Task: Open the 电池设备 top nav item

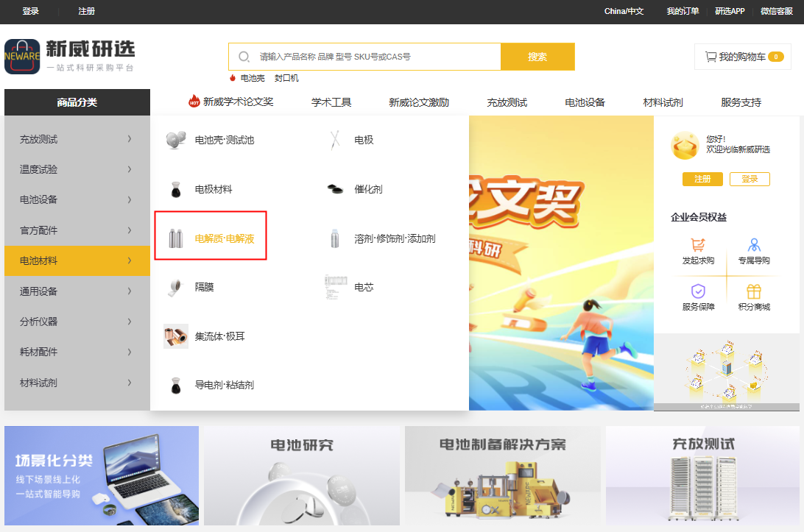Action: (x=585, y=102)
